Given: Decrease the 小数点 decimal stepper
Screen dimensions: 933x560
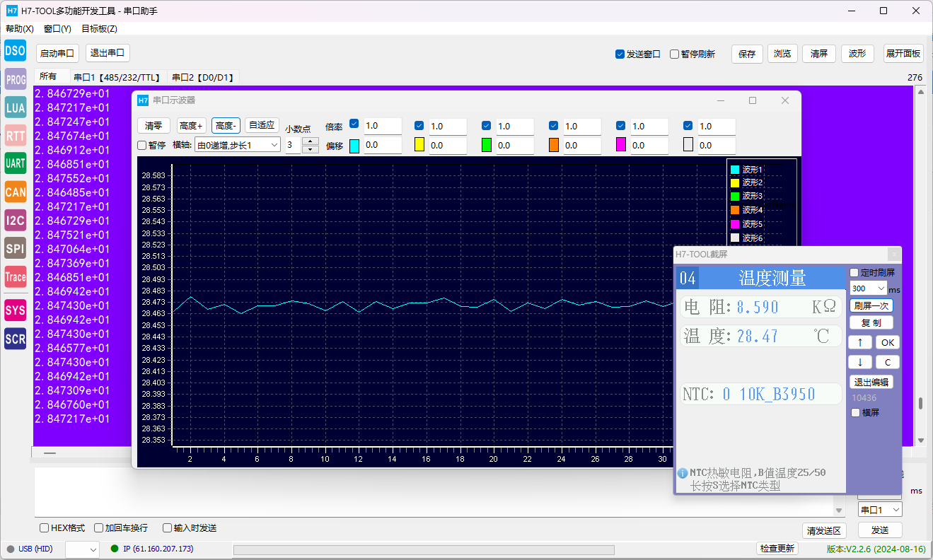Looking at the screenshot, I should pyautogui.click(x=311, y=149).
